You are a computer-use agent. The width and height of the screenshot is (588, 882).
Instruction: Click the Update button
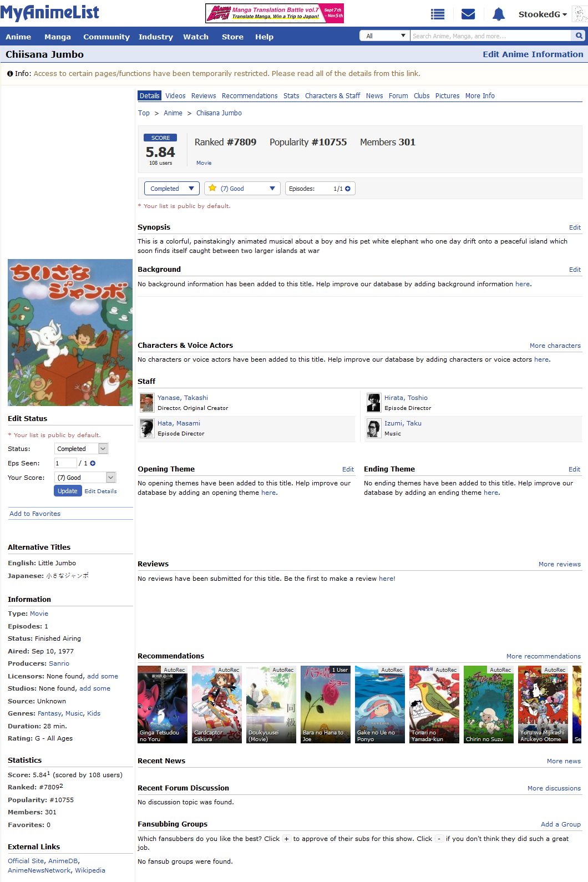click(68, 491)
